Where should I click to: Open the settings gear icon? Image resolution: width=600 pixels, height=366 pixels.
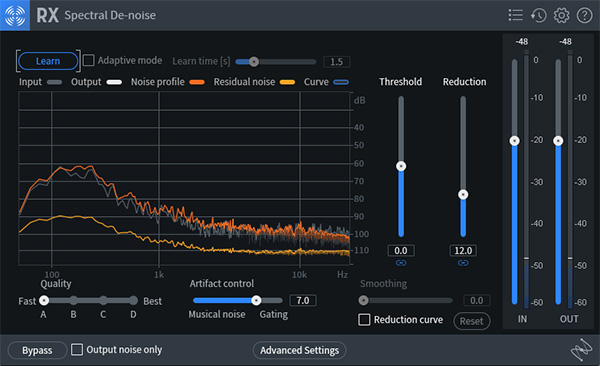561,15
